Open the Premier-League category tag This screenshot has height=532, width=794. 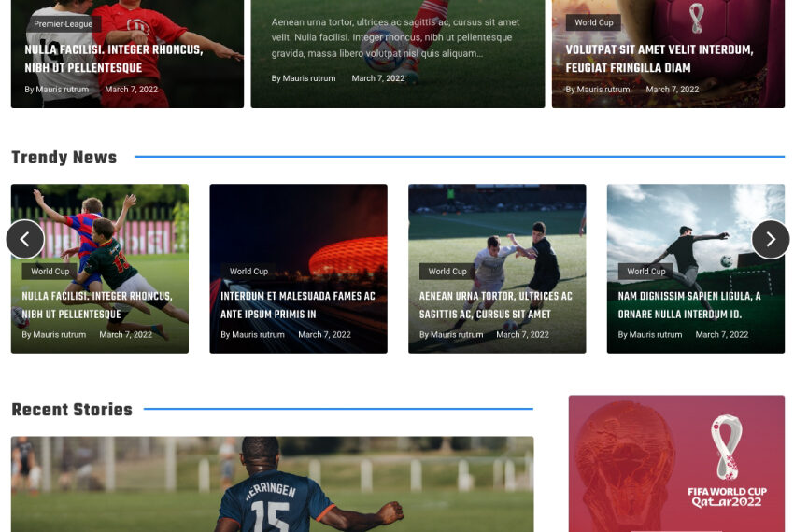63,24
